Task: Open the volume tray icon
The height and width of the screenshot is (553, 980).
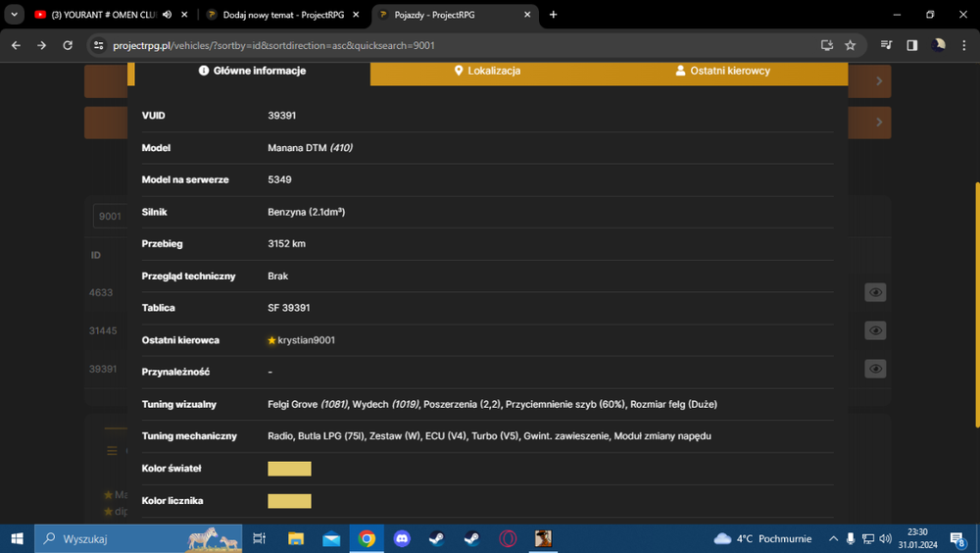Action: tap(885, 538)
